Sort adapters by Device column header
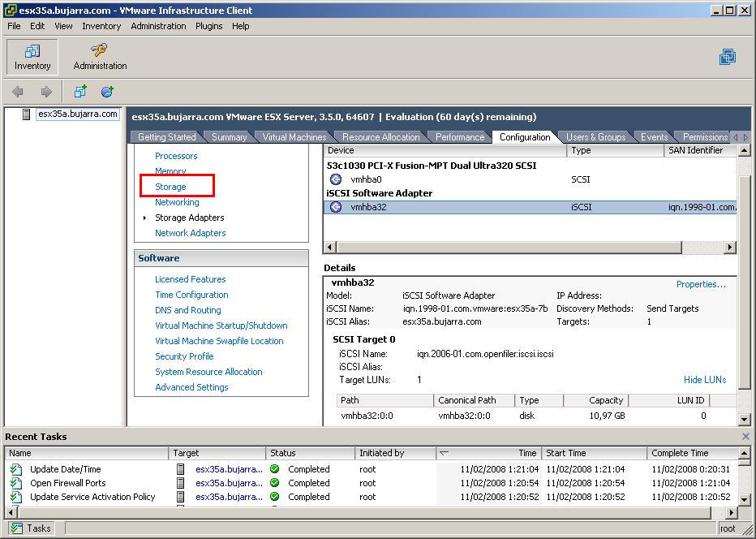The image size is (756, 539). pos(445,150)
